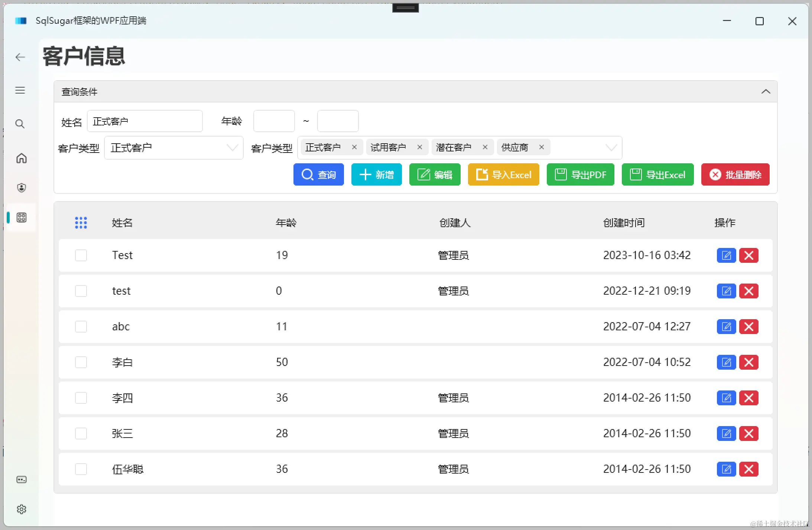The height and width of the screenshot is (530, 812).
Task: Edit the 张三 row
Action: click(726, 434)
